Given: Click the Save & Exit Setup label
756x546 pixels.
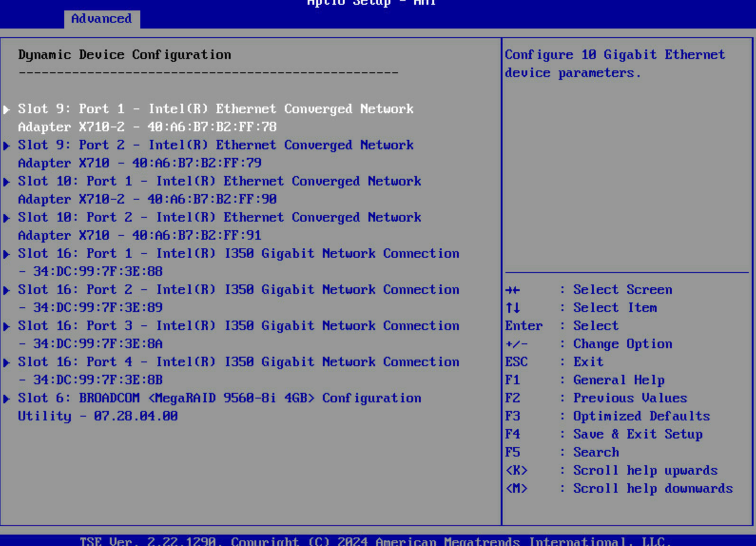Looking at the screenshot, I should [638, 434].
